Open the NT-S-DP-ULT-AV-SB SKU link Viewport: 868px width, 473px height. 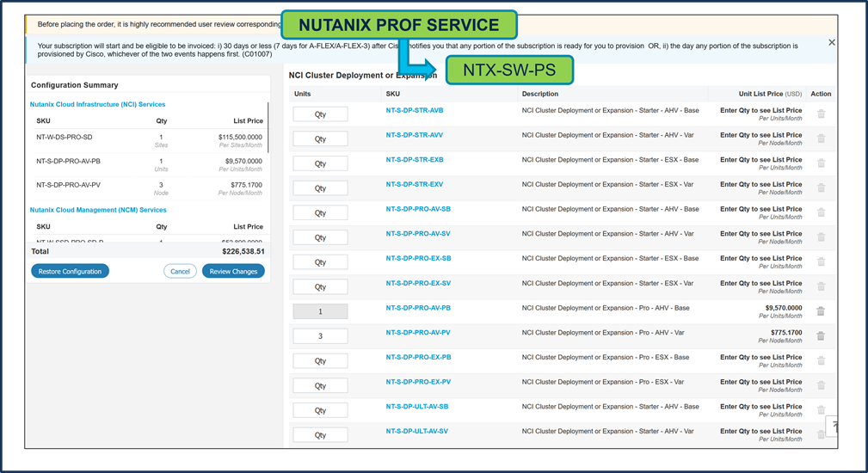417,406
